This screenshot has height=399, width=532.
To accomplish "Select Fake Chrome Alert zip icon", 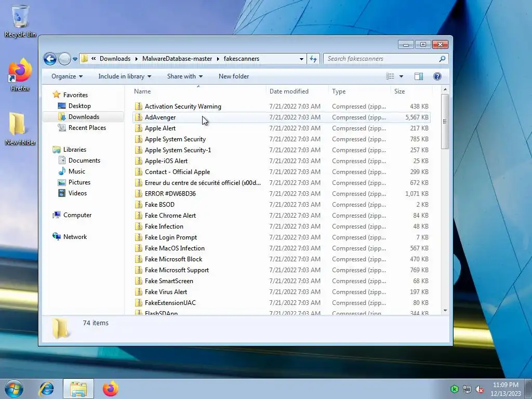I will coord(138,216).
